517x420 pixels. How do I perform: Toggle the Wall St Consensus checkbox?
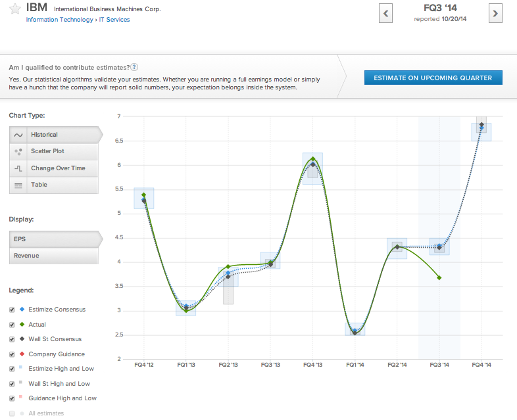(x=12, y=339)
